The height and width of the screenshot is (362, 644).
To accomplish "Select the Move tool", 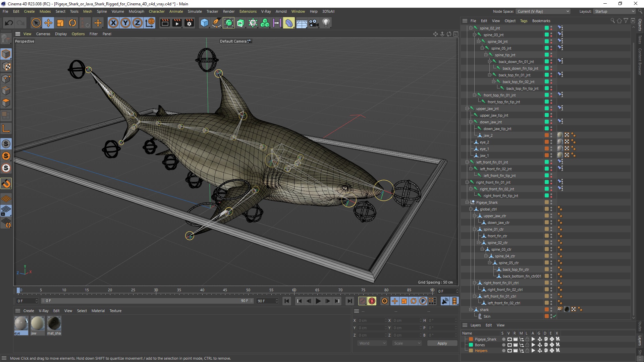I will point(48,23).
